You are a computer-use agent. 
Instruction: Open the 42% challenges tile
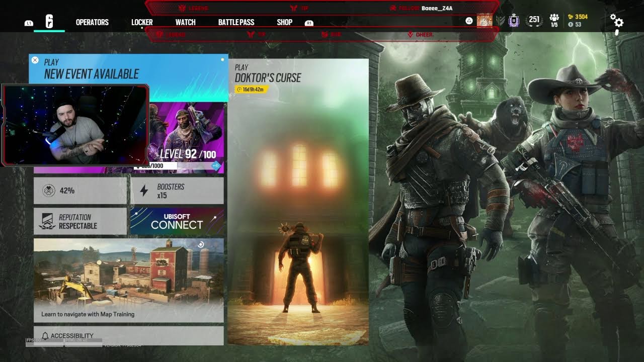pos(80,191)
